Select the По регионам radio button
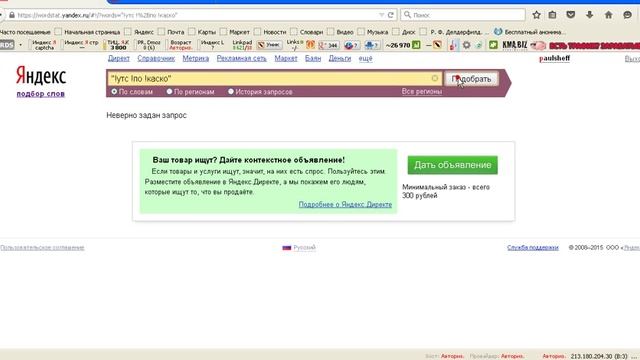The image size is (640, 360). (169, 92)
